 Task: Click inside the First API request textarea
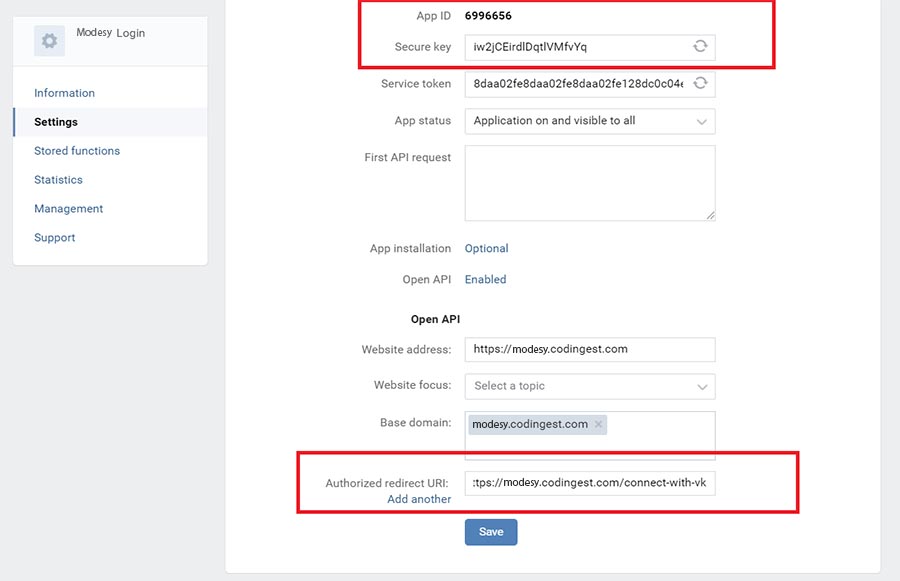click(589, 182)
